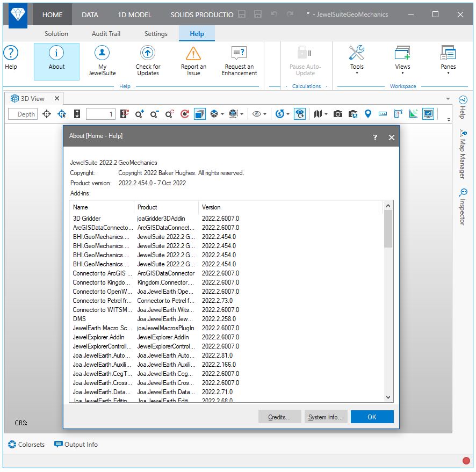
Task: Toggle the eye visibility button in toolbar
Action: pyautogui.click(x=258, y=114)
